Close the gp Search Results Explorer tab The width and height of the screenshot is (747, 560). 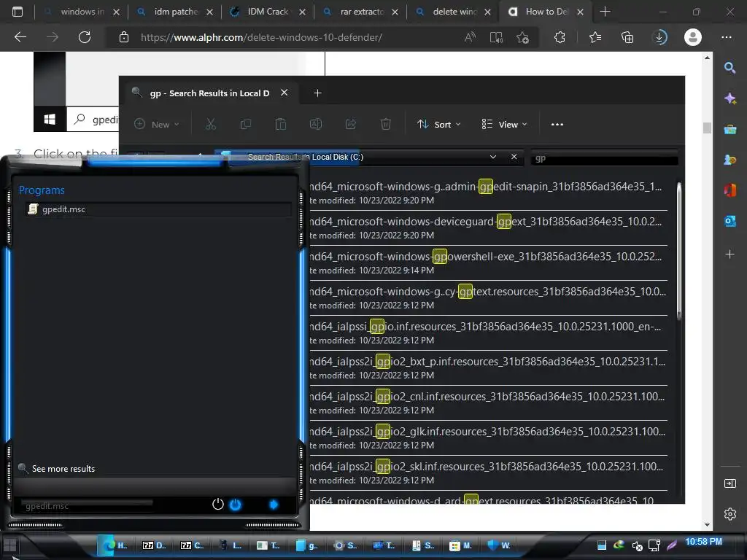285,93
